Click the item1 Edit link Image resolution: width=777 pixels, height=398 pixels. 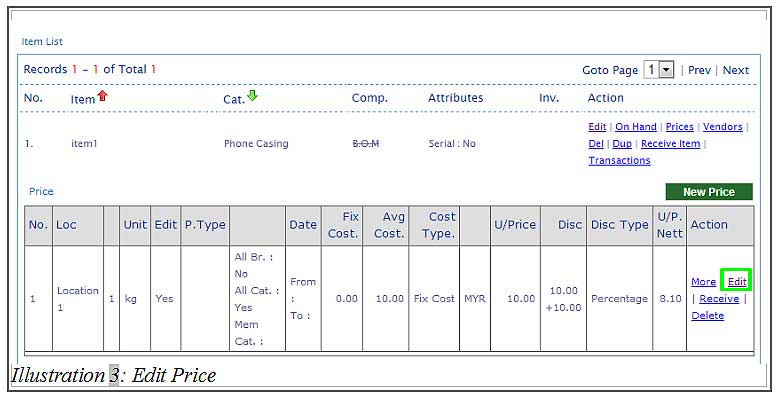597,127
